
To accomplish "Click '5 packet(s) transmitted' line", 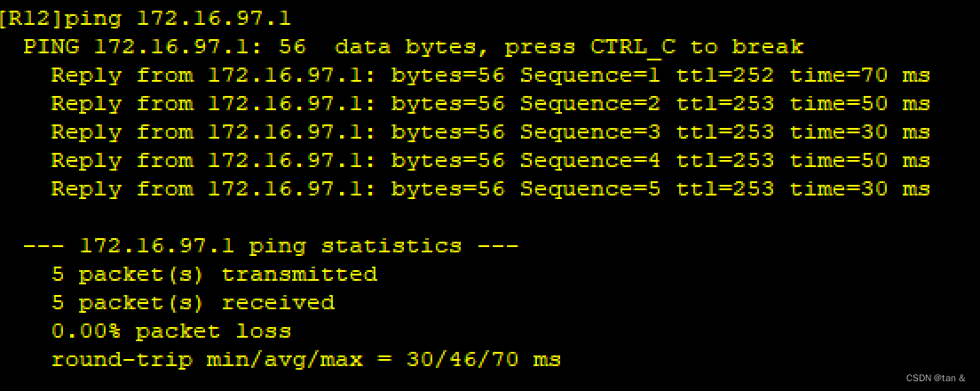I will click(x=215, y=274).
